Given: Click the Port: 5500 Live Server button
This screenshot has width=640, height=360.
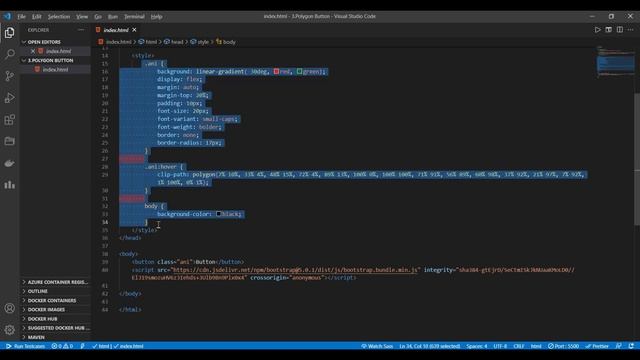Looking at the screenshot, I should click(563, 346).
